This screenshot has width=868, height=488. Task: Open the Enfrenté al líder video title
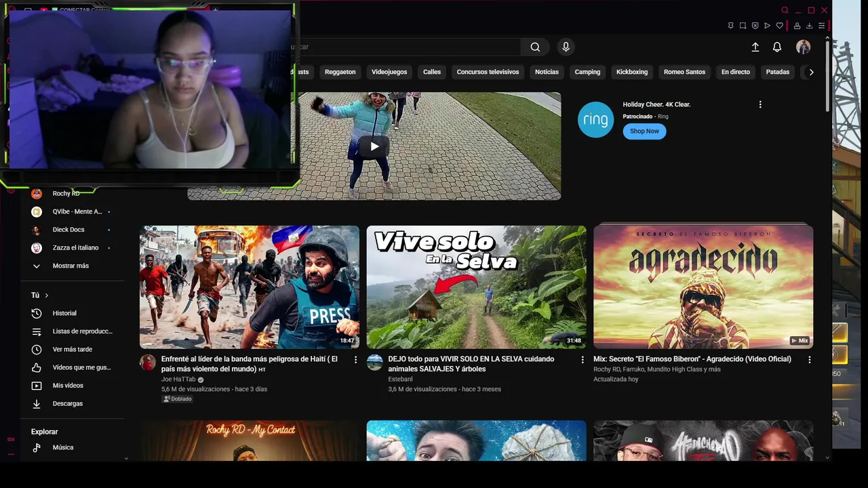[x=250, y=364]
